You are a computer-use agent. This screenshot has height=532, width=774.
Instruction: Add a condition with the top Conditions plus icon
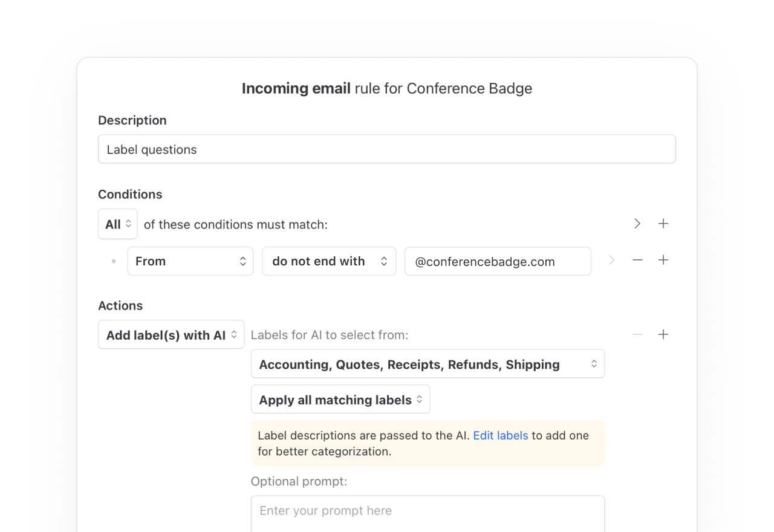tap(663, 224)
